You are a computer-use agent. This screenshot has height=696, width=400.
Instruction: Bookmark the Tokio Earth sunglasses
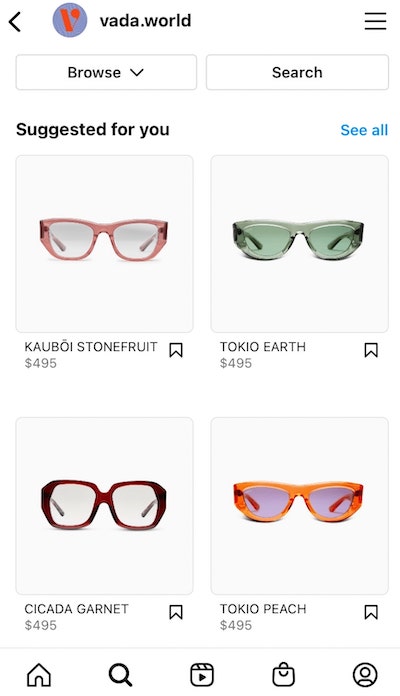[371, 350]
